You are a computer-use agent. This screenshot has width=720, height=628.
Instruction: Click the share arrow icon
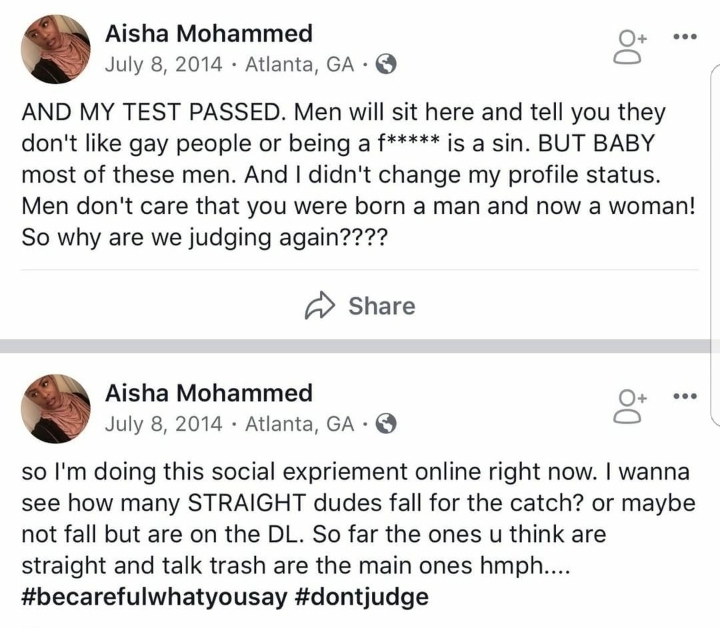coord(319,304)
